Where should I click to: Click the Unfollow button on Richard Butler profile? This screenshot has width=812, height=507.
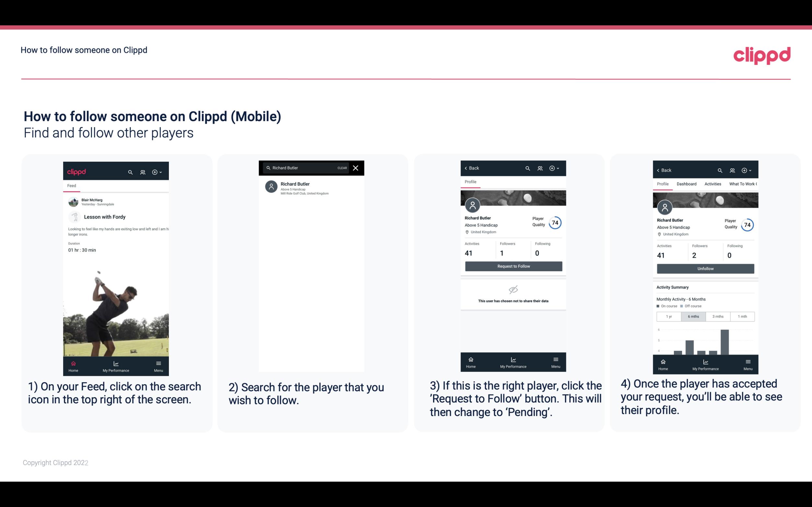coord(705,268)
